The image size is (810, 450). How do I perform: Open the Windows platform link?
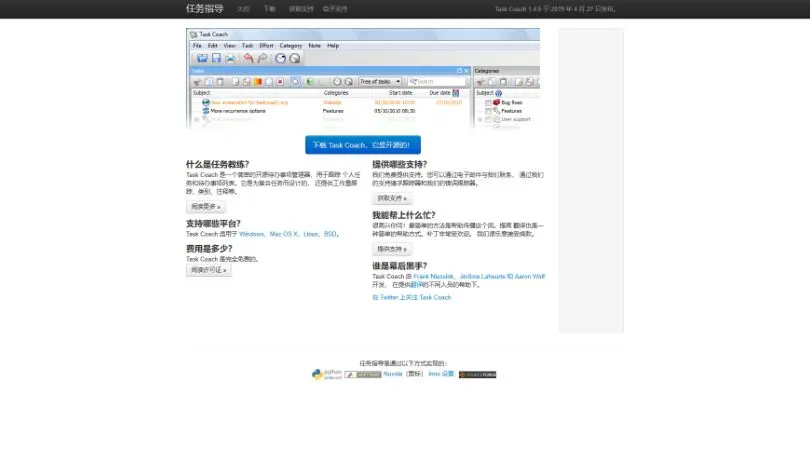(x=252, y=234)
